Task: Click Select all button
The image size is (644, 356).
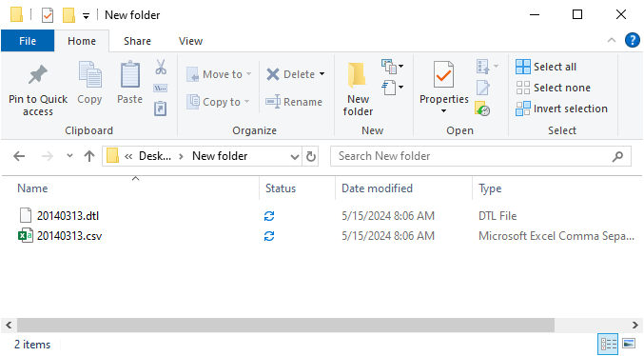Action: (x=546, y=67)
